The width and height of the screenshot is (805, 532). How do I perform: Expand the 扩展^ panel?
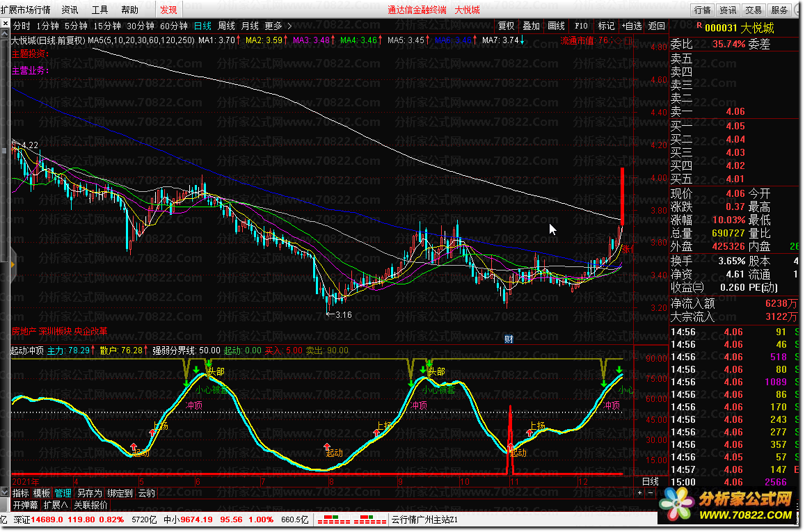click(x=56, y=505)
